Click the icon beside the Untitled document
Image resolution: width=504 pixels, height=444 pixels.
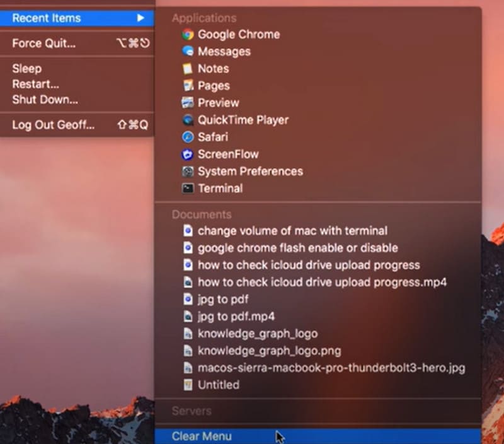pos(188,385)
